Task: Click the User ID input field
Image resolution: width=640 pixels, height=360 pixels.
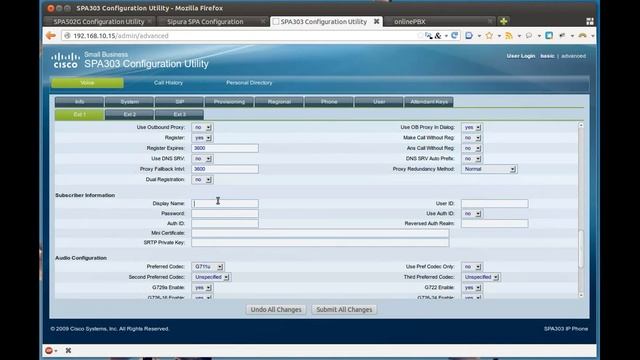Action: pos(495,203)
